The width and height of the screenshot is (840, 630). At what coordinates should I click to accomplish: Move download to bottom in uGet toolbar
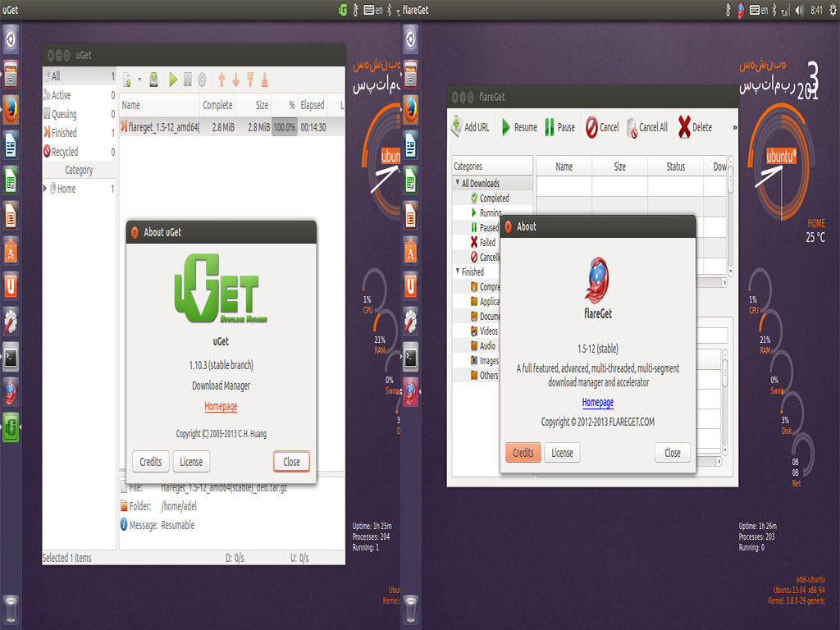[x=264, y=80]
